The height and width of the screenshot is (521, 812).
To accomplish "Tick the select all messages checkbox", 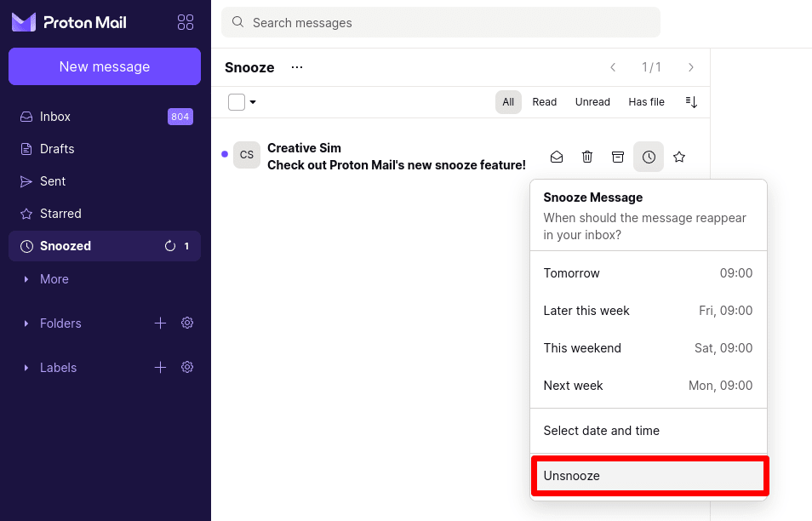I will click(x=237, y=102).
